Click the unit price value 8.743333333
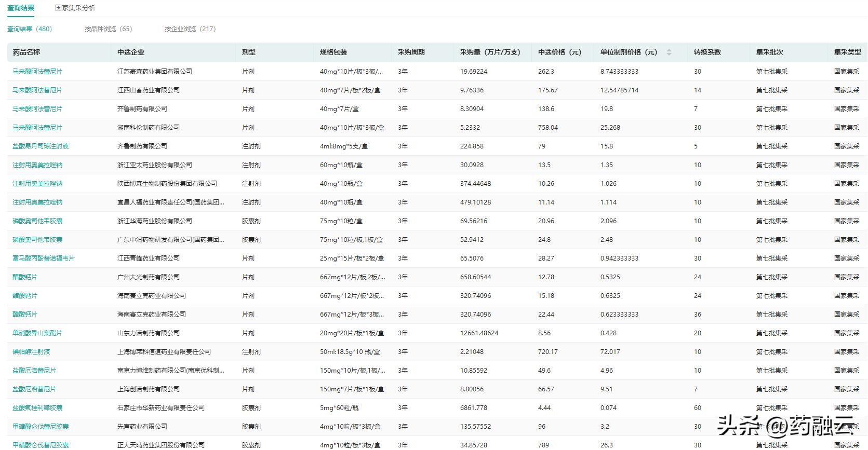 tap(620, 72)
